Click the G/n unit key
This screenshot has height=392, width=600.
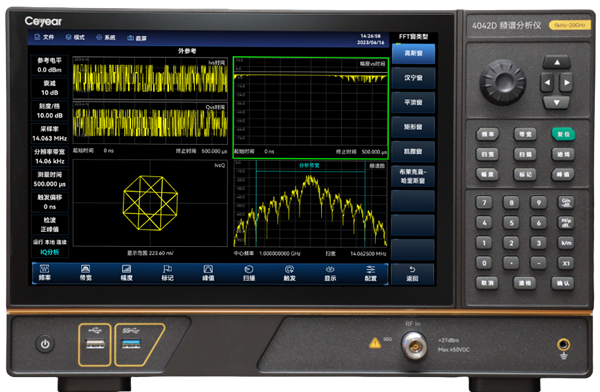566,203
